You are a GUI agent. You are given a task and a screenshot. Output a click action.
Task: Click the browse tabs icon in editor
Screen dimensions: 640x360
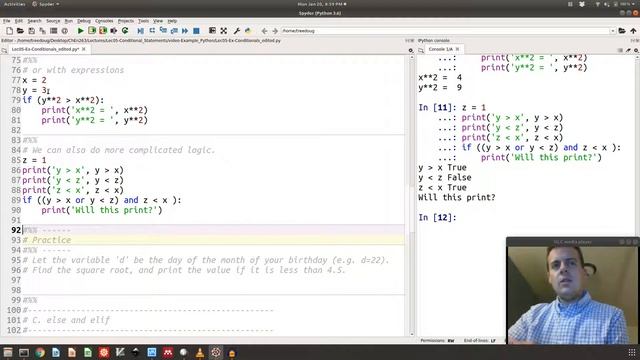tap(4, 50)
